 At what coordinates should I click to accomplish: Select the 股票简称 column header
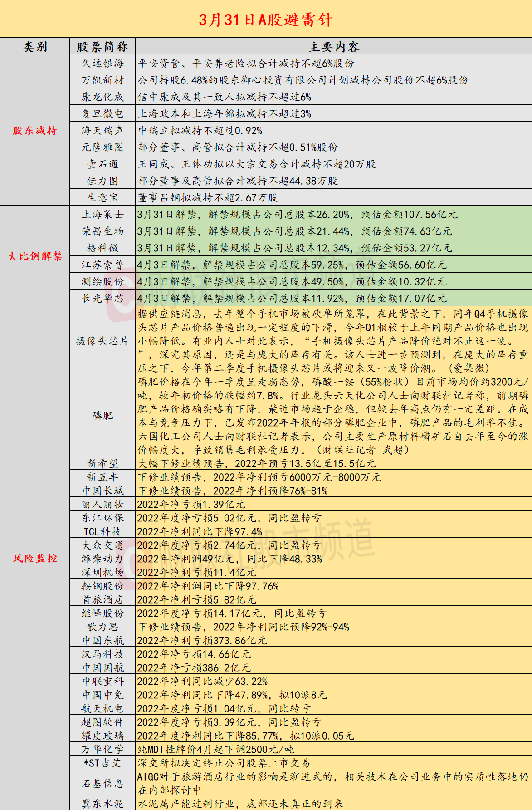102,47
